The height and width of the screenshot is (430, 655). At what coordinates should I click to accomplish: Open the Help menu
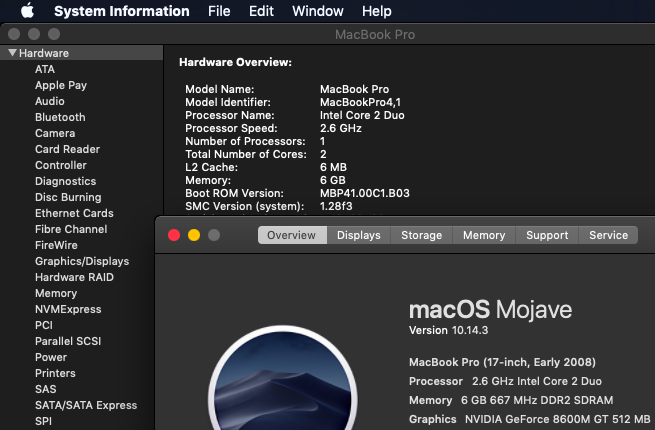[376, 11]
